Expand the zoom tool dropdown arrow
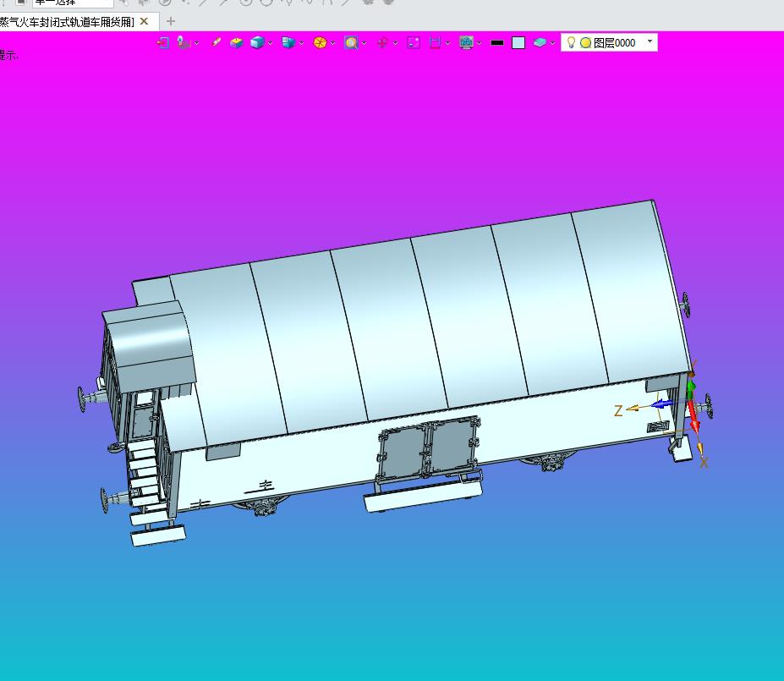The width and height of the screenshot is (784, 681). (x=364, y=43)
